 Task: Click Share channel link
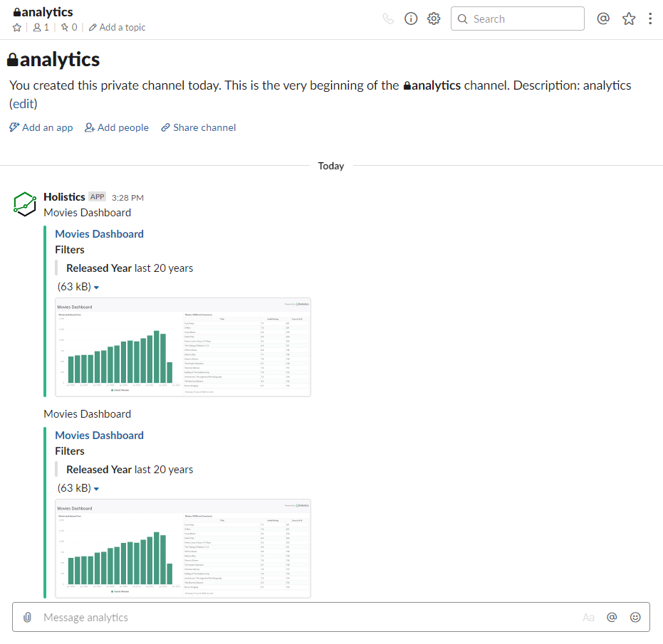pyautogui.click(x=198, y=127)
